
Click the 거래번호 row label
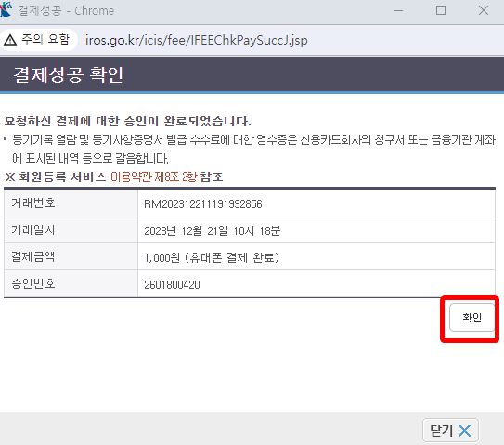click(33, 203)
